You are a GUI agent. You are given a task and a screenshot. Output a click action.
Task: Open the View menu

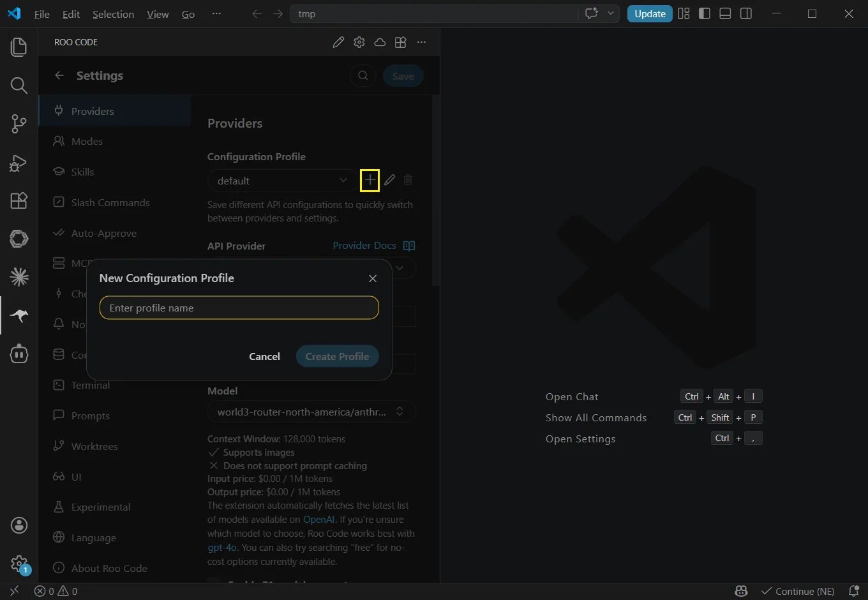[158, 14]
